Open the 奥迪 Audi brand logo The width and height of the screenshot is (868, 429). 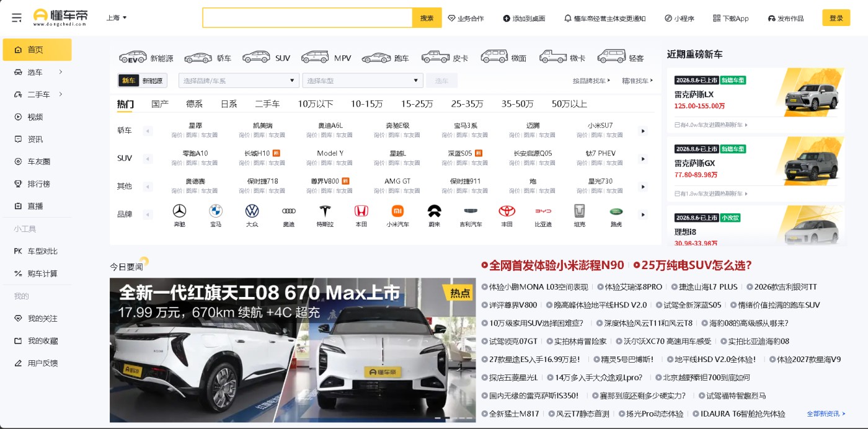pyautogui.click(x=289, y=211)
